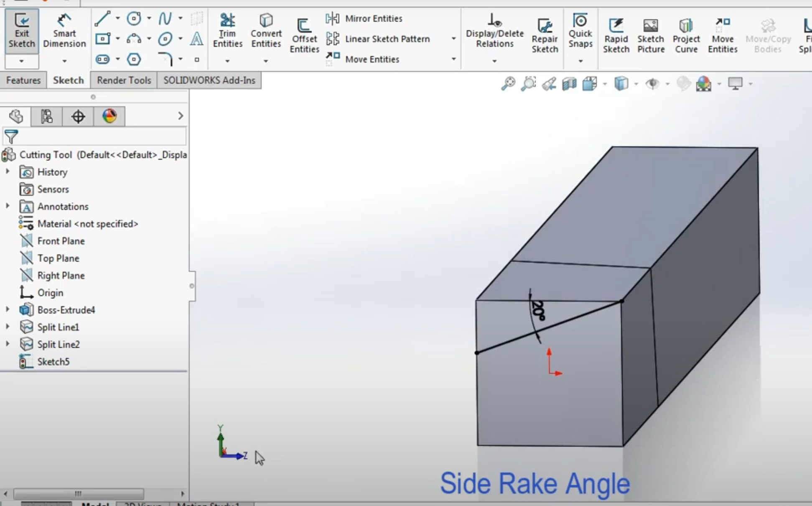812x506 pixels.
Task: Select the Line sketch tool
Action: coord(102,19)
